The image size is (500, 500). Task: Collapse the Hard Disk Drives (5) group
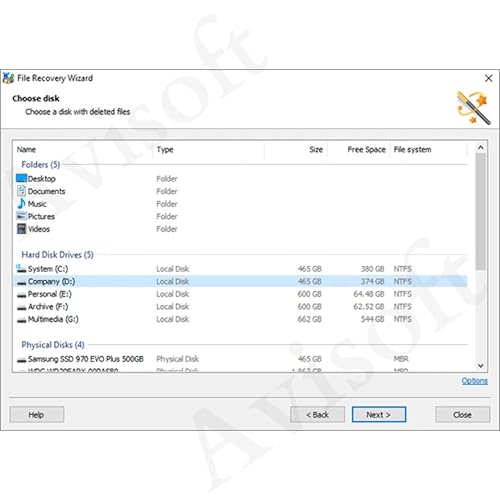pos(57,255)
